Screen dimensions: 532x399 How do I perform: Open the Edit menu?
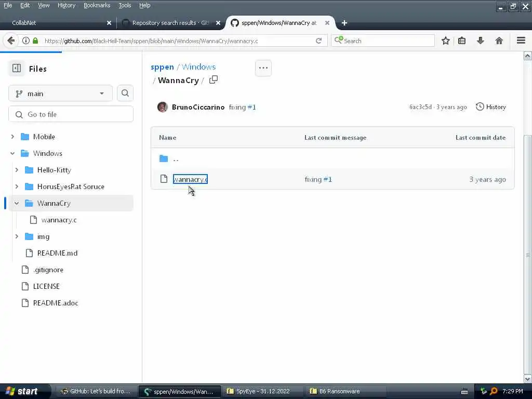(25, 5)
